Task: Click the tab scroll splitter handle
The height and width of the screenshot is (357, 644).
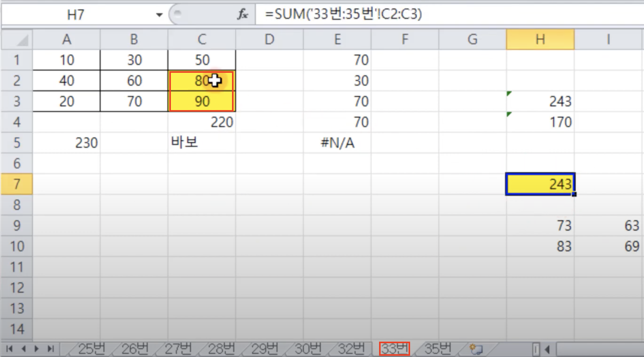Action: pyautogui.click(x=536, y=349)
